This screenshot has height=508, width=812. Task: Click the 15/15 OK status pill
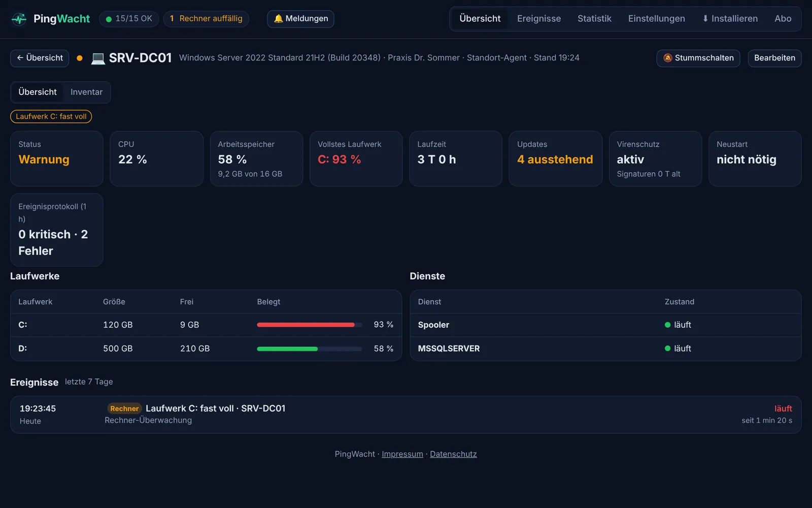tap(129, 19)
